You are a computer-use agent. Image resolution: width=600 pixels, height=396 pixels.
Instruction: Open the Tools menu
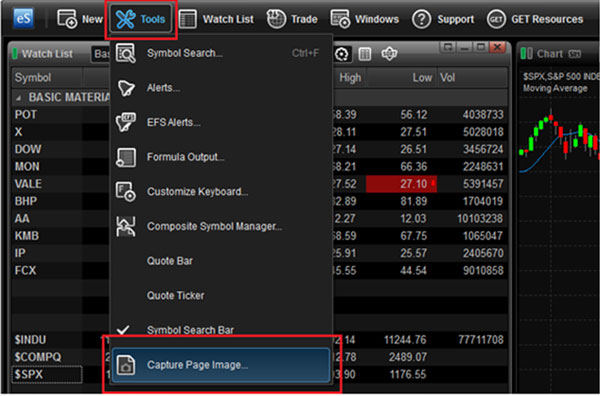tap(140, 19)
